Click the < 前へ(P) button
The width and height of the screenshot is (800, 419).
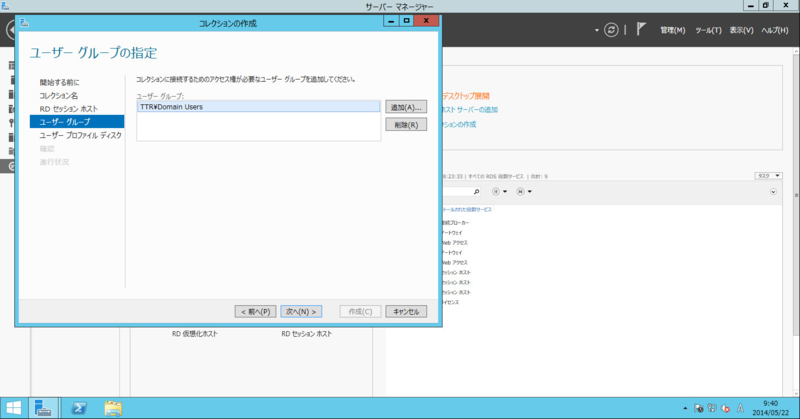click(x=256, y=311)
